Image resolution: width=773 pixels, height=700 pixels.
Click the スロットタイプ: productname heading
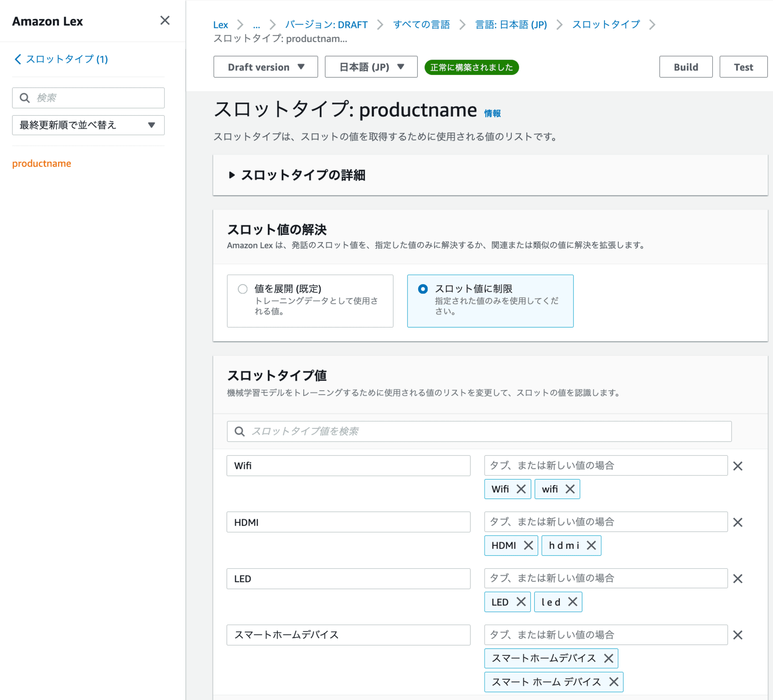click(345, 109)
